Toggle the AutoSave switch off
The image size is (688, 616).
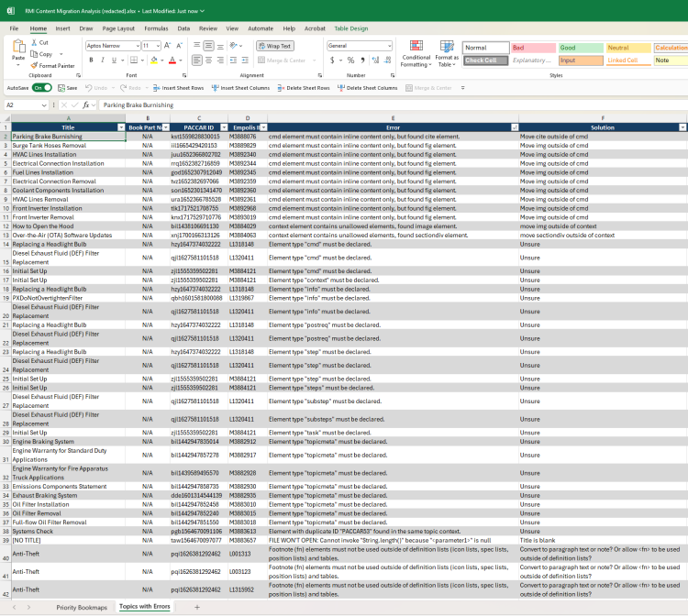tap(41, 88)
